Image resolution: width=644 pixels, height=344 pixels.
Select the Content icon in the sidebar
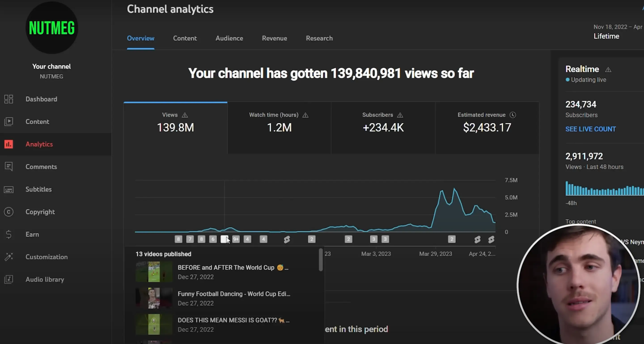tap(9, 121)
